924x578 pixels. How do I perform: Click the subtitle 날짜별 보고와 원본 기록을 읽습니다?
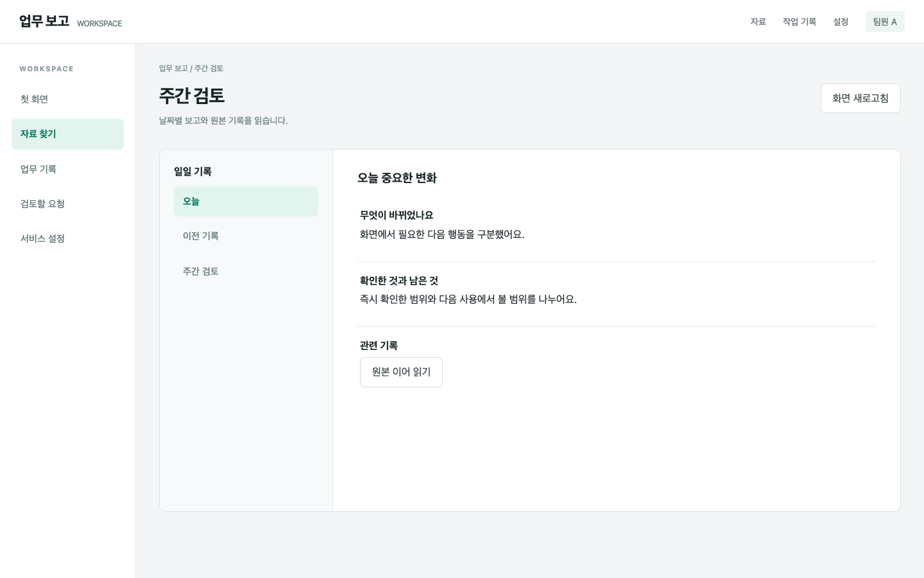coord(223,121)
